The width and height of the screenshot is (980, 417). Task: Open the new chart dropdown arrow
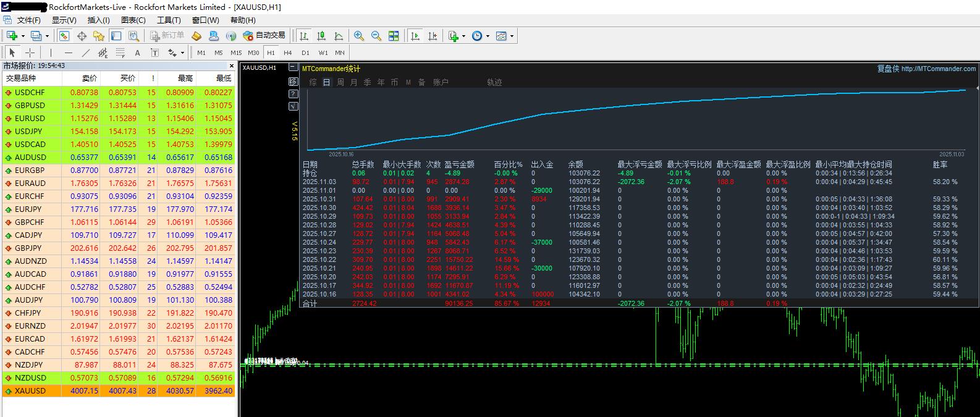[x=23, y=36]
